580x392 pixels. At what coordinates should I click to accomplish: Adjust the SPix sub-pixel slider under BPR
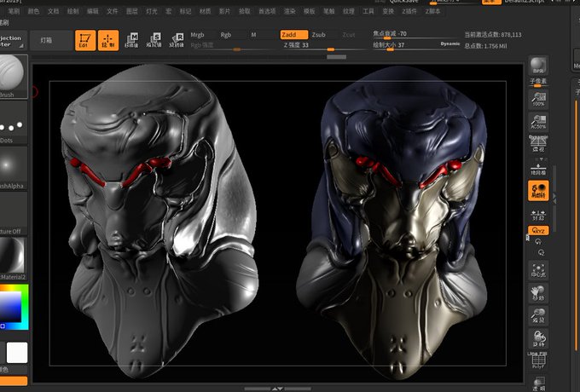[x=538, y=83]
